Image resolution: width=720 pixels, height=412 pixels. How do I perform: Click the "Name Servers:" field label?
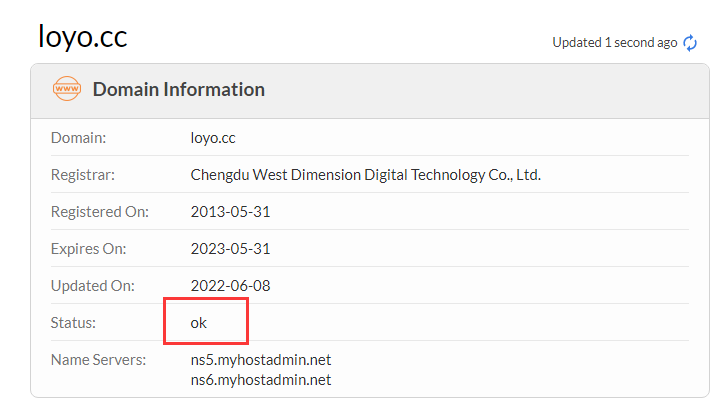(98, 360)
